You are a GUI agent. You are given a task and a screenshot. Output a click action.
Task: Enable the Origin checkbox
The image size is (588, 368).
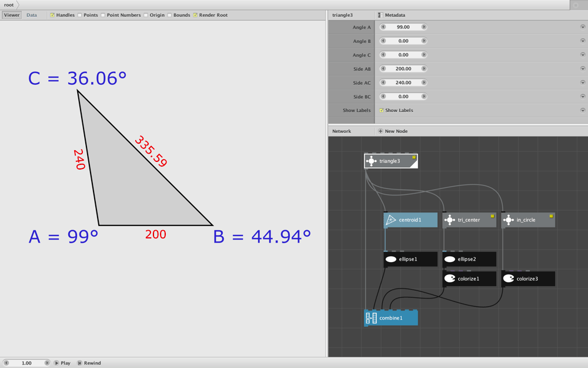tap(145, 15)
